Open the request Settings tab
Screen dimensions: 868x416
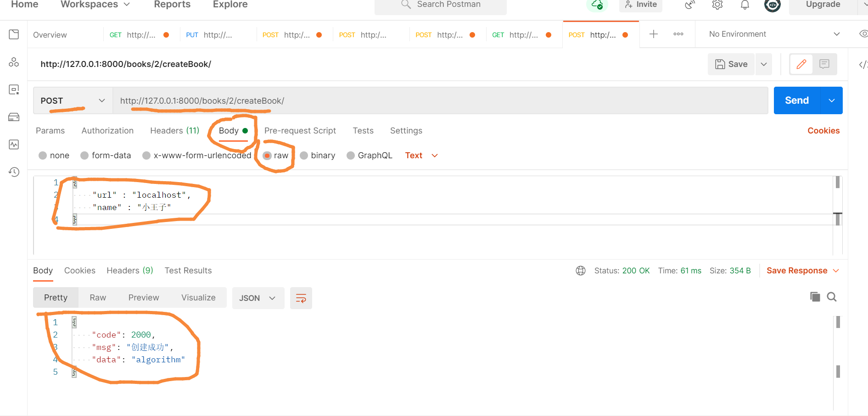[406, 131]
